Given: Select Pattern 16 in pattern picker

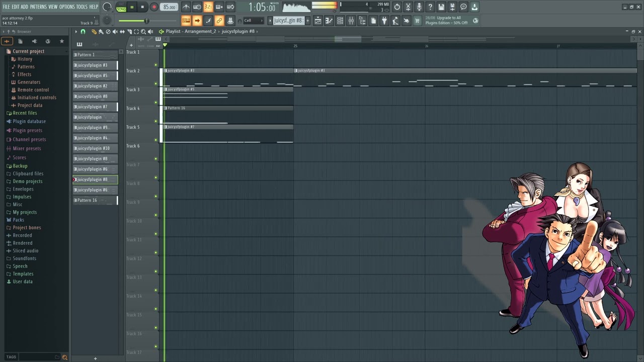Looking at the screenshot, I should [95, 200].
